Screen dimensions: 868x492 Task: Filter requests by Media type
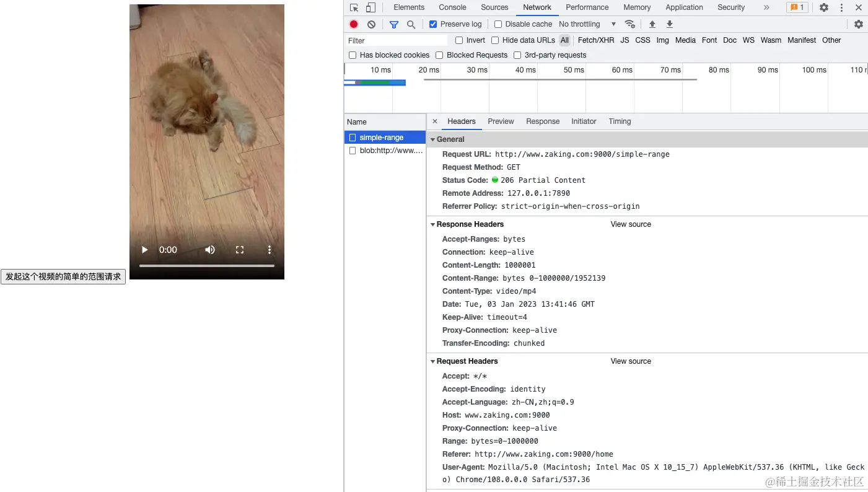pos(685,40)
